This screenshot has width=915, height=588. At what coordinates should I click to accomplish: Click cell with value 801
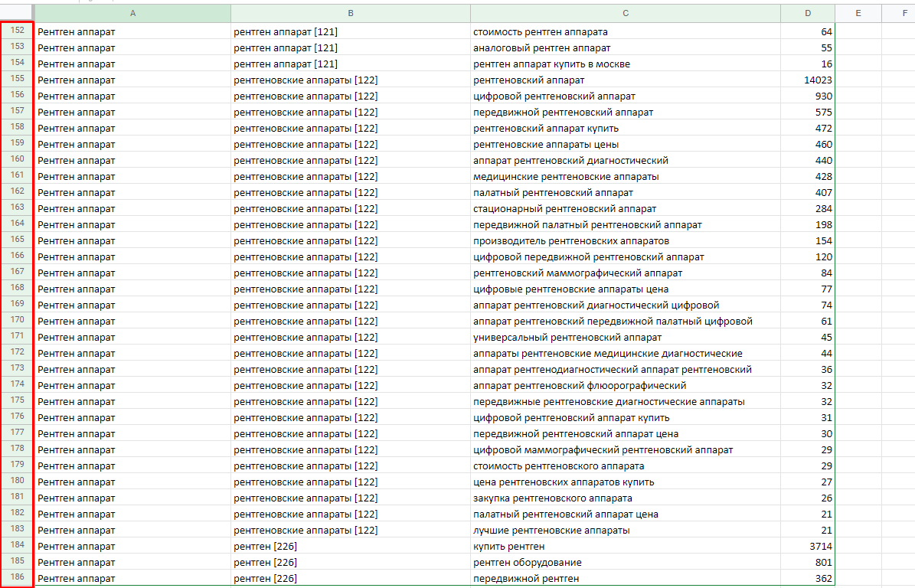(x=808, y=562)
